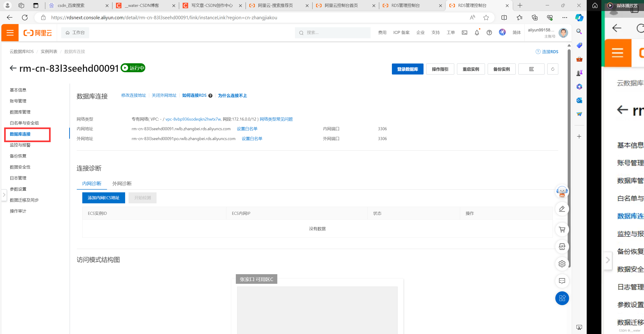Screen dimensions: 644x334
Task: Open the floating shopping cart icon
Action: [562, 229]
